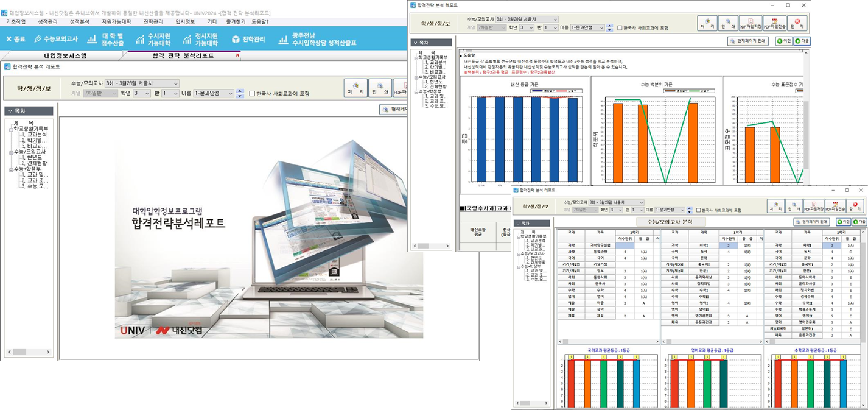
Task: Click 현재페이지 인쇄 in table window
Action: point(811,222)
